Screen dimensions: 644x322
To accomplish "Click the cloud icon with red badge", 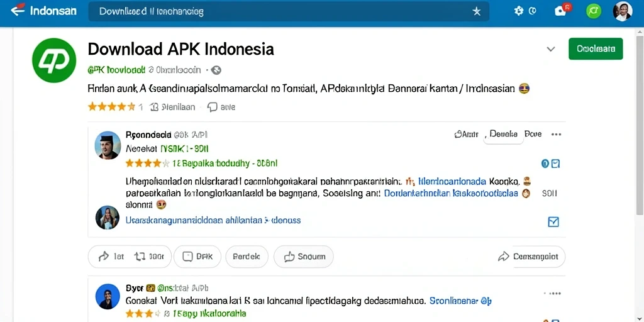I will pyautogui.click(x=560, y=11).
